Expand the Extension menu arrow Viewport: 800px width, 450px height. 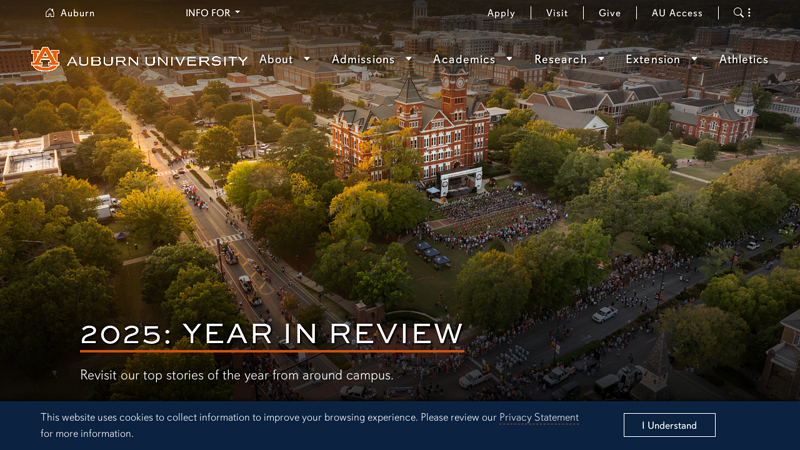[x=694, y=59]
